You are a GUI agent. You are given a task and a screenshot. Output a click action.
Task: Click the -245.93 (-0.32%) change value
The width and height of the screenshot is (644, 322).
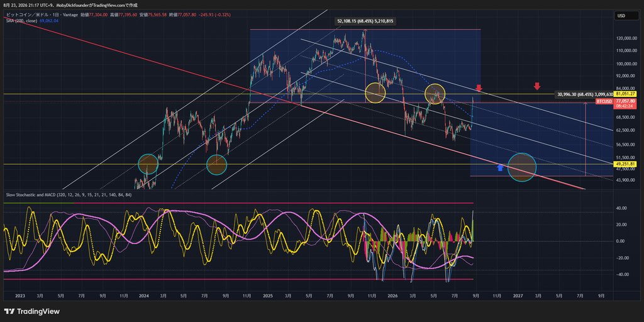pyautogui.click(x=215, y=15)
